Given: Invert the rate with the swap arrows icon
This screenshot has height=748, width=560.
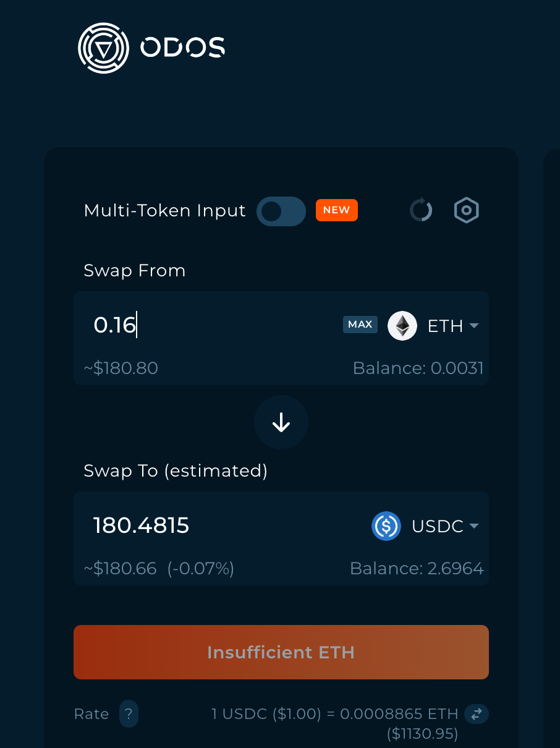Looking at the screenshot, I should tap(477, 714).
